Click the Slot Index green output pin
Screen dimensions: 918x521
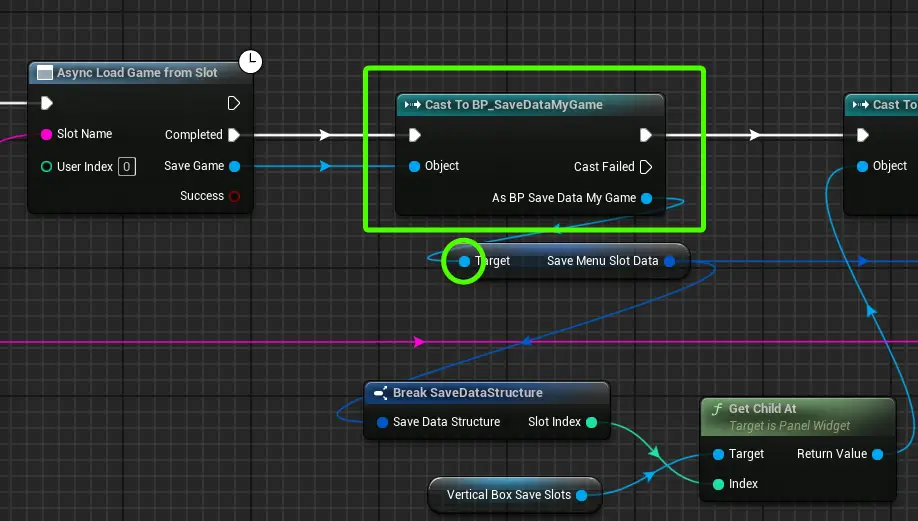pos(592,422)
